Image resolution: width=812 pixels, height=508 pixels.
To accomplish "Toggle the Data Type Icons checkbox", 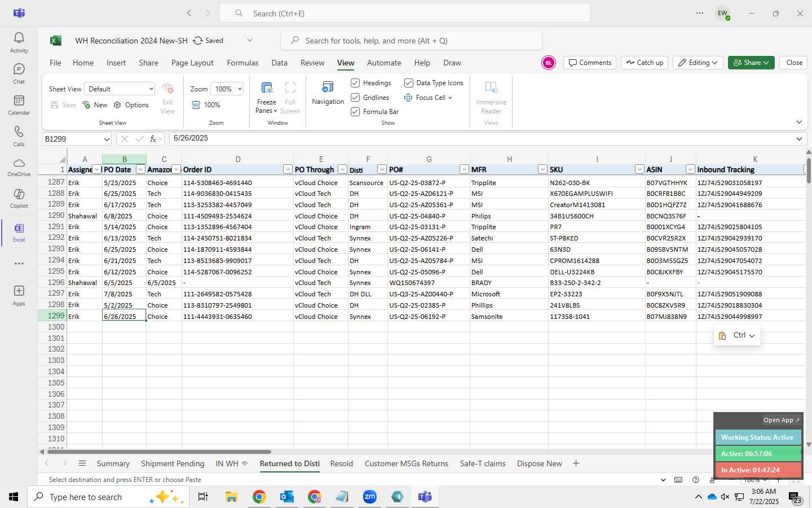I will point(409,83).
